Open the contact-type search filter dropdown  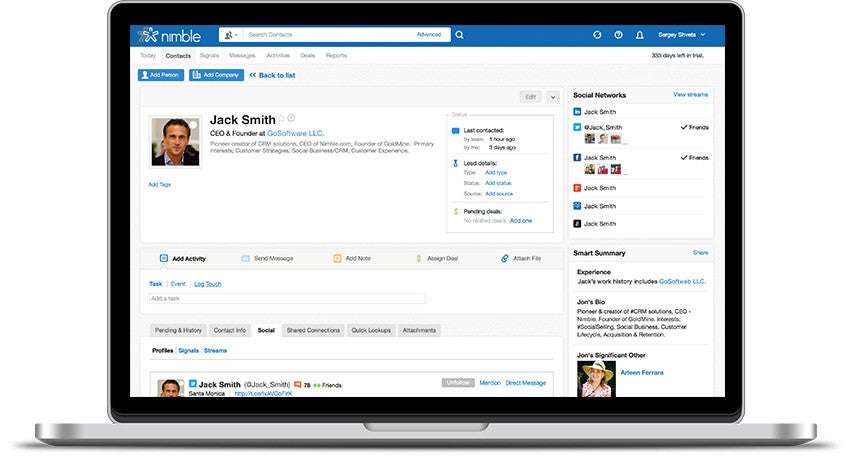231,35
